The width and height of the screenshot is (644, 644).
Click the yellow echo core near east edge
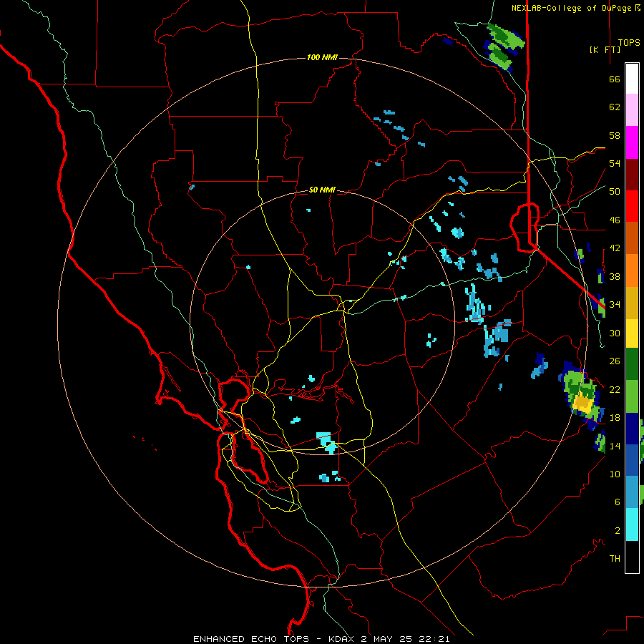(583, 404)
